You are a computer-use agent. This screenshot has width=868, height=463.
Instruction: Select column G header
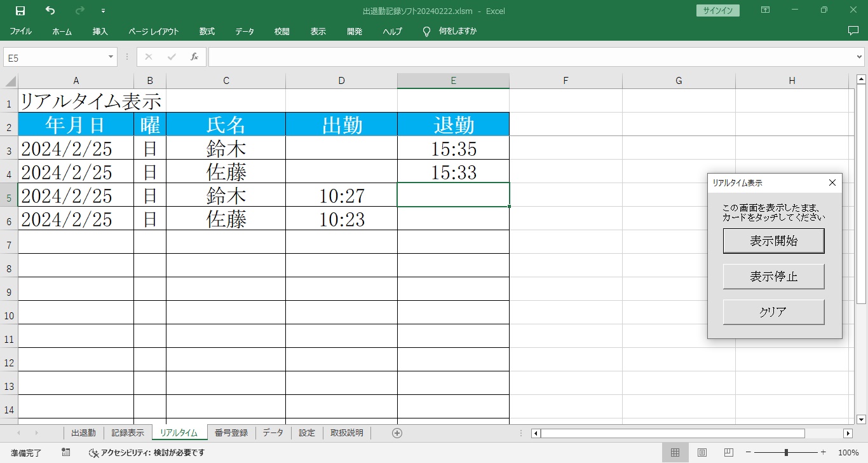[679, 81]
